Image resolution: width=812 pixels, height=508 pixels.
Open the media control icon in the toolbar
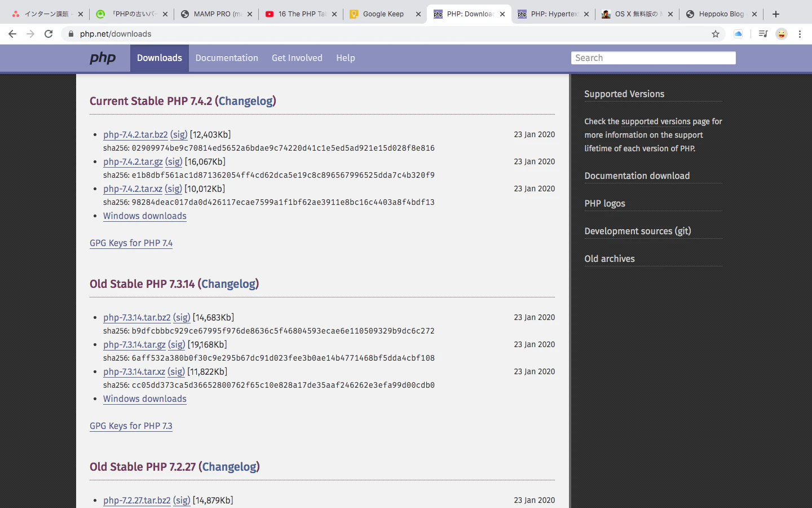coord(763,34)
